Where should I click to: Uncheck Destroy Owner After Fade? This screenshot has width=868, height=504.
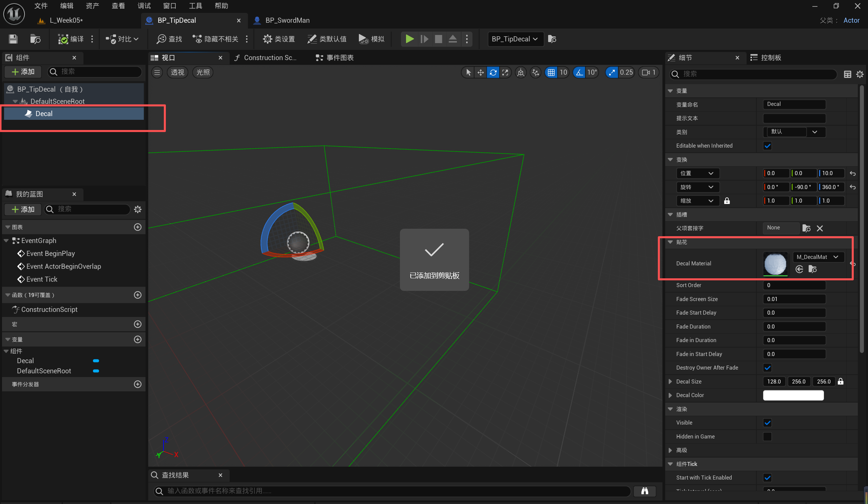[x=767, y=368]
